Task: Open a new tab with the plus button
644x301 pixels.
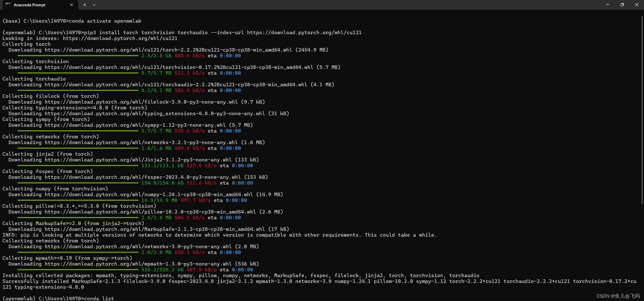Action: (x=85, y=5)
